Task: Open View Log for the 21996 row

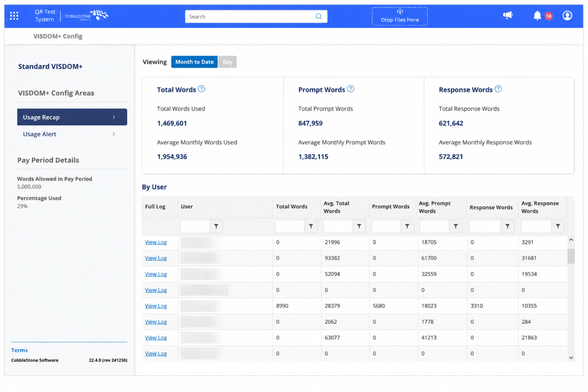Action: coord(156,242)
